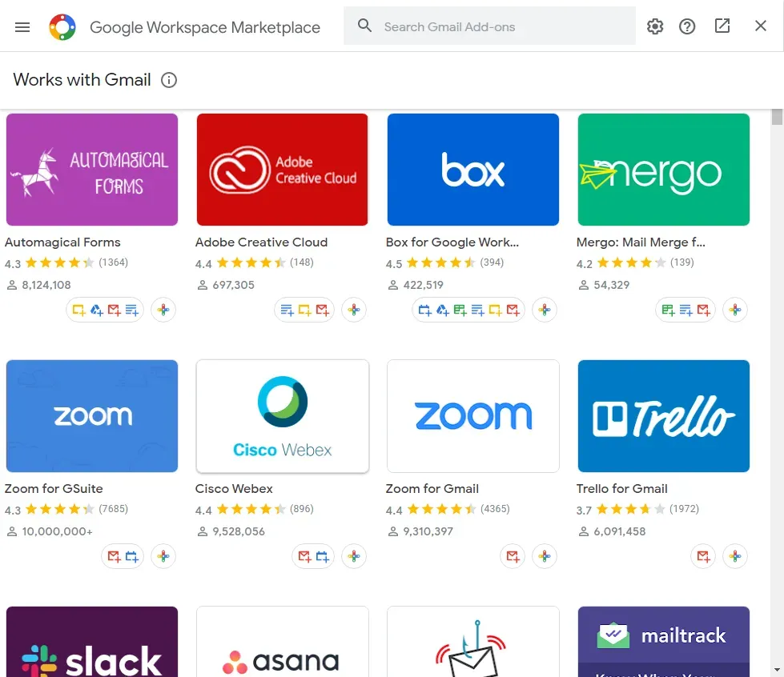This screenshot has width=784, height=677.
Task: Click Adobe Creative Cloud Workspace plus icon
Action: point(354,310)
